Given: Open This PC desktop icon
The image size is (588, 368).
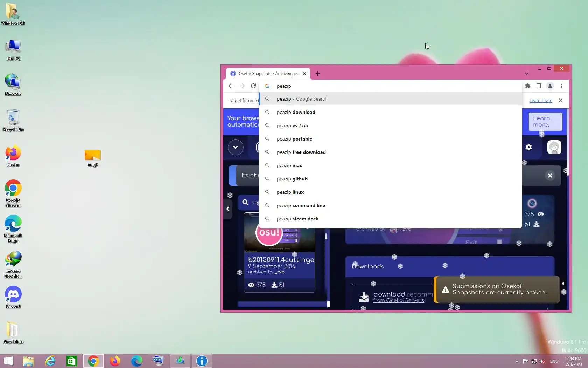Looking at the screenshot, I should click(13, 50).
